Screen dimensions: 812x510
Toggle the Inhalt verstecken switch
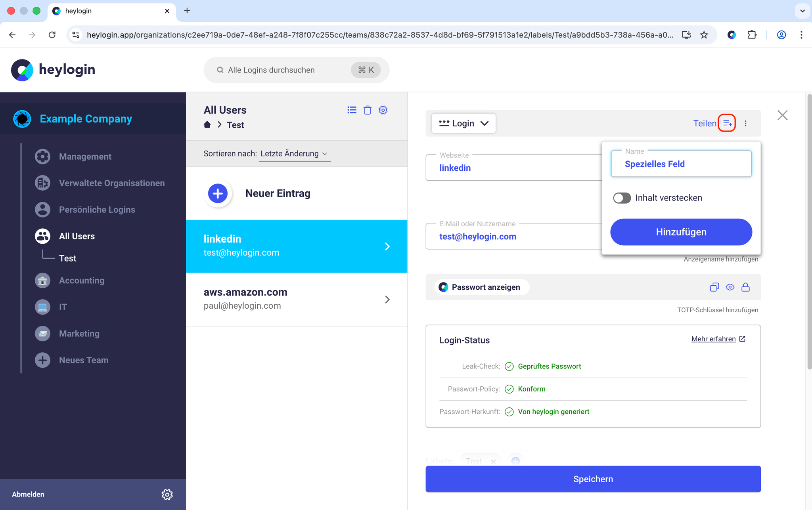622,198
